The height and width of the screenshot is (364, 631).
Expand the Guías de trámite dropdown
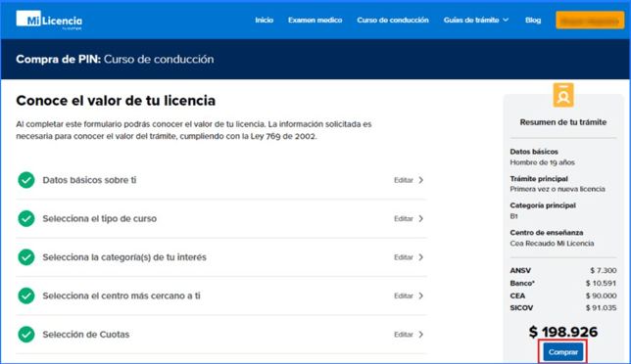476,21
